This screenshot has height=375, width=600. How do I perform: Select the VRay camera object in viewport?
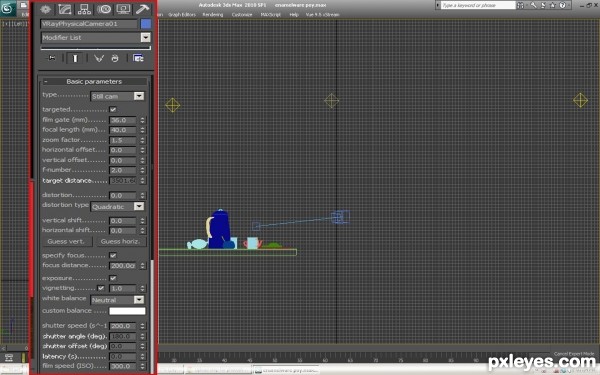(340, 217)
